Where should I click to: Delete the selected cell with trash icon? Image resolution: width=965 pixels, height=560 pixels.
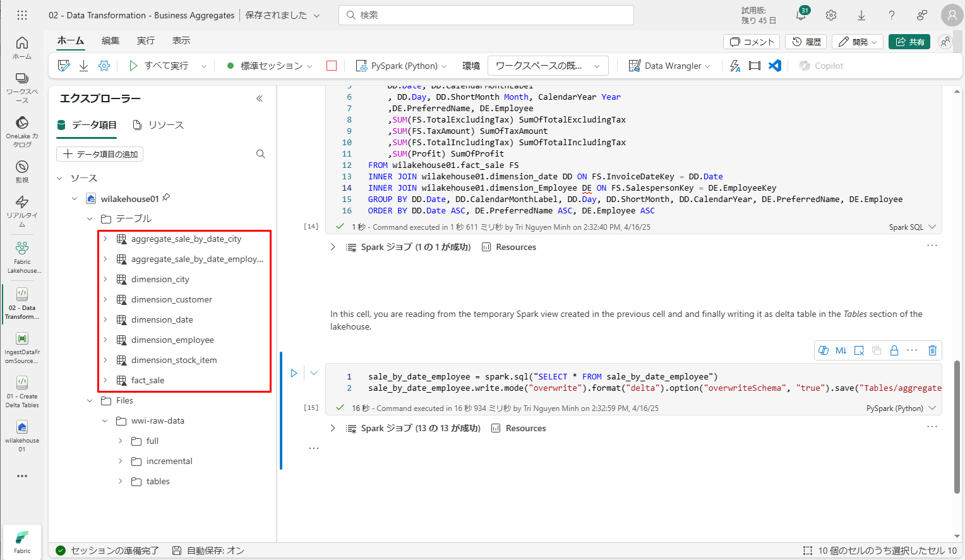(932, 350)
